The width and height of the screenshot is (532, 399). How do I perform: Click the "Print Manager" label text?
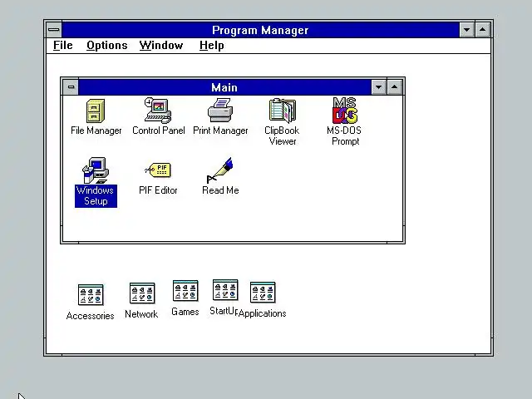coord(220,131)
